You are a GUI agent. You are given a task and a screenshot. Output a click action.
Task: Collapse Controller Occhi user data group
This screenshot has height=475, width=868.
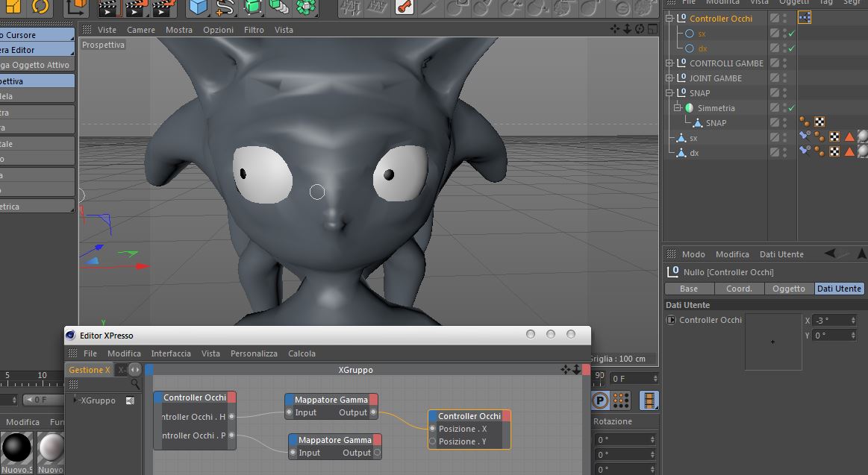click(x=671, y=320)
